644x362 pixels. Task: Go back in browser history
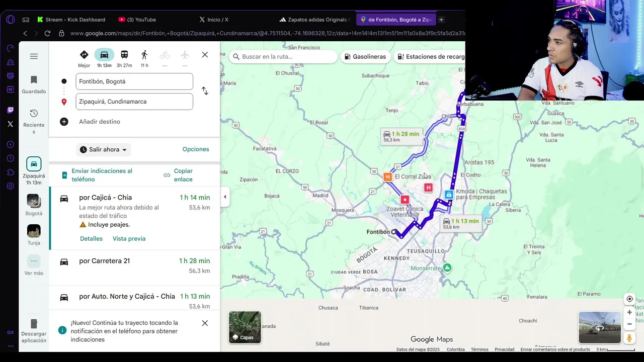point(25,33)
